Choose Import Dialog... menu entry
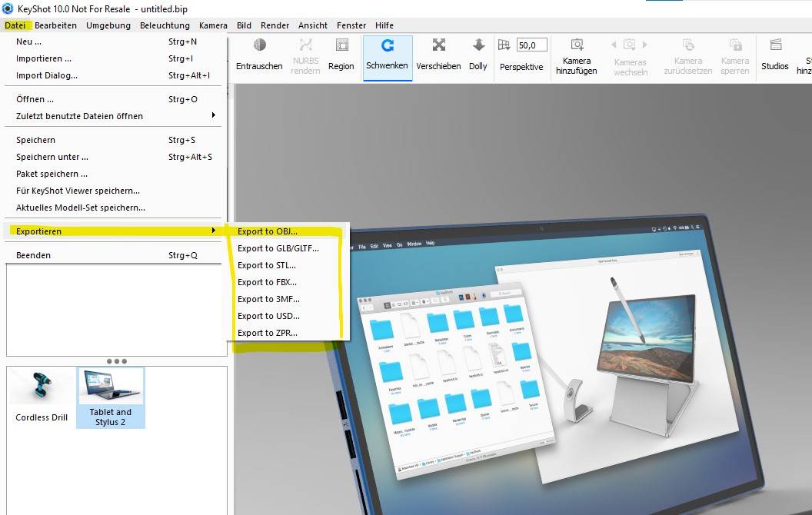This screenshot has height=515, width=812. click(113, 75)
